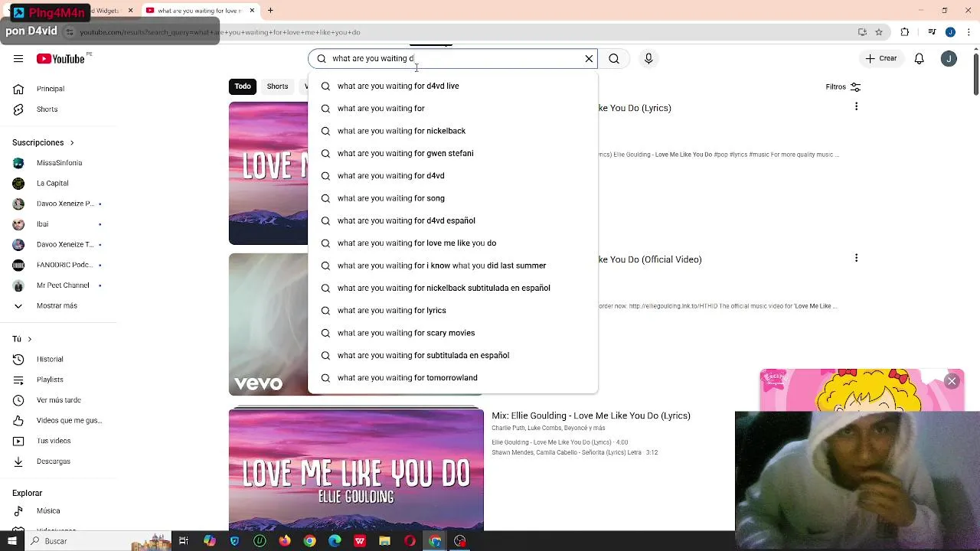Close the pink overlay with the X

952,381
